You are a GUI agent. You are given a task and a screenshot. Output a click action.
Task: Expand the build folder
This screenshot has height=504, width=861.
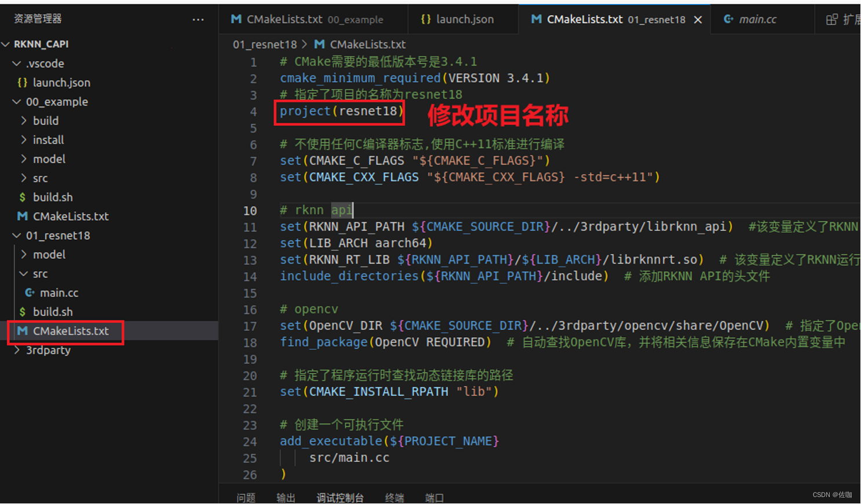pos(24,121)
